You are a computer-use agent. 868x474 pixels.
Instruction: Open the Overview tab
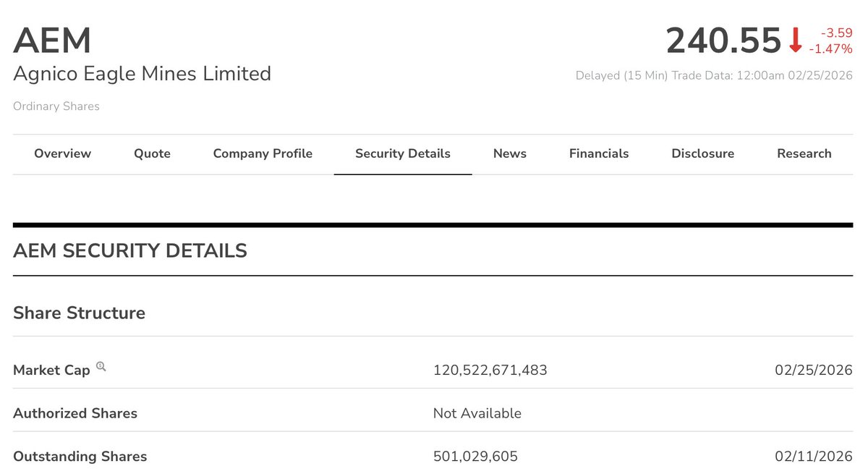(63, 153)
